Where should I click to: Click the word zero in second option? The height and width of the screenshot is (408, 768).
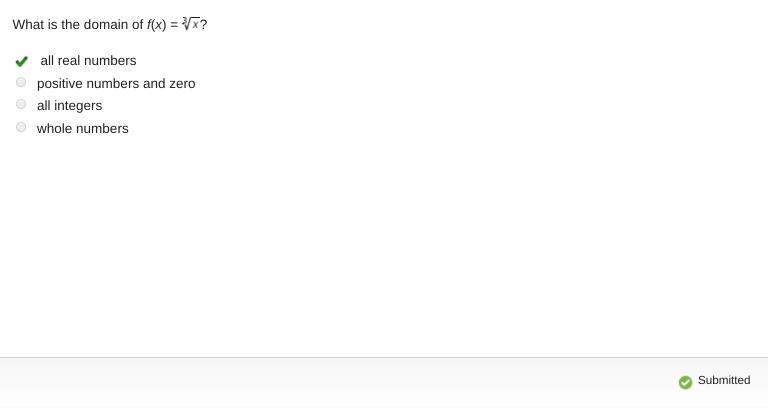click(182, 84)
